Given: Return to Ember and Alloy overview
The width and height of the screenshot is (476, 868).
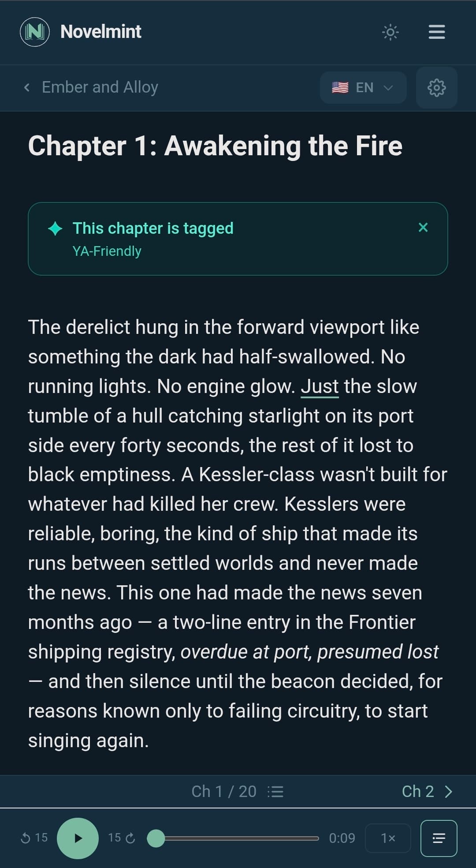Looking at the screenshot, I should point(92,87).
